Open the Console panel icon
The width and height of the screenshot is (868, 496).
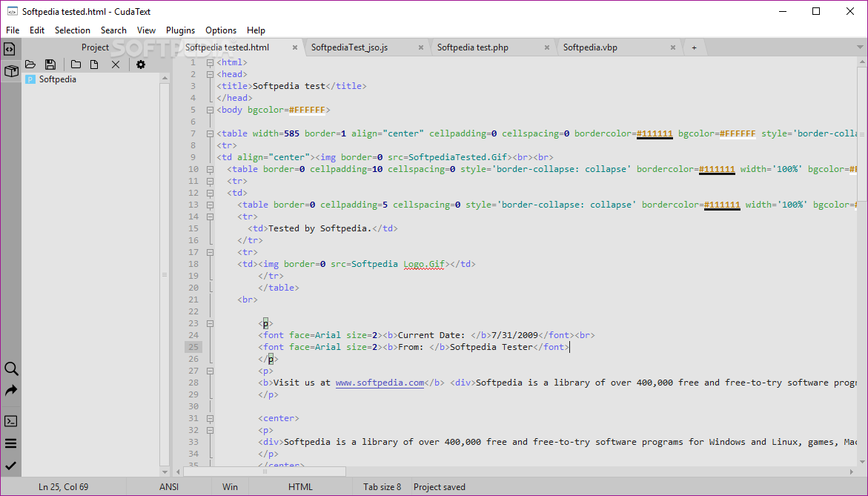click(11, 421)
